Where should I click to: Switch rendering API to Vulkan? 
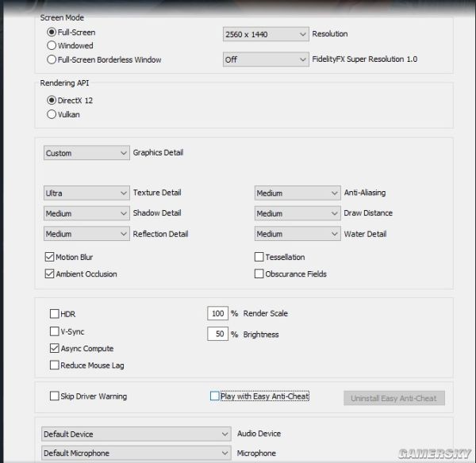coord(52,114)
